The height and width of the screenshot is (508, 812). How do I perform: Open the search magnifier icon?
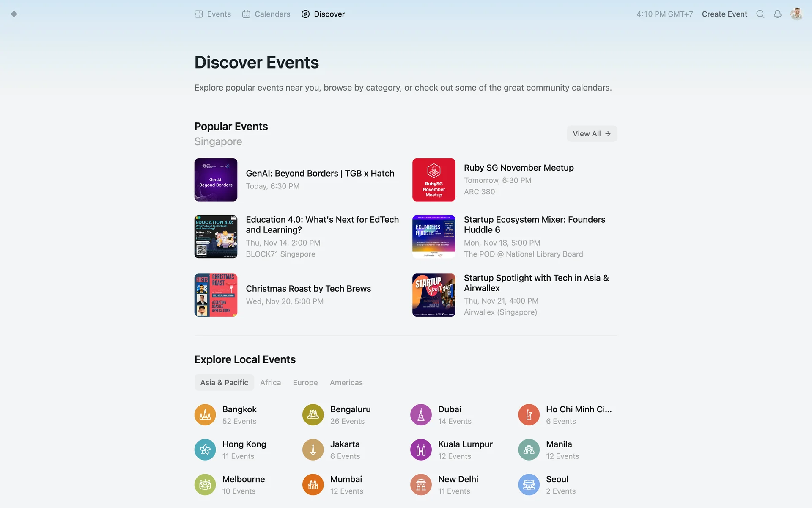(760, 14)
